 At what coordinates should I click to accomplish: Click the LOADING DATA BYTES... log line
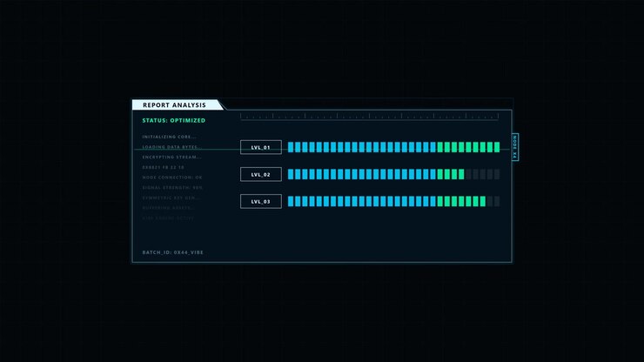click(x=172, y=147)
